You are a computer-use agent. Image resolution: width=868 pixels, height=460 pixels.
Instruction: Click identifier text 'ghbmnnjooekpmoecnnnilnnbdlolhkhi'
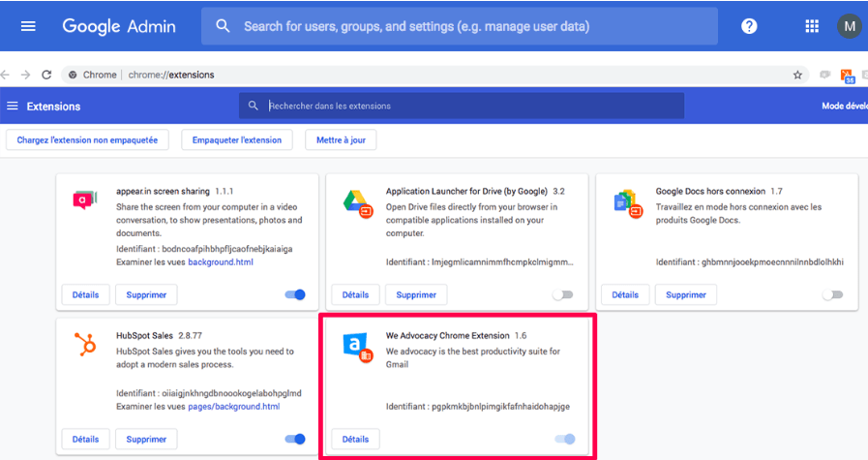tap(772, 262)
